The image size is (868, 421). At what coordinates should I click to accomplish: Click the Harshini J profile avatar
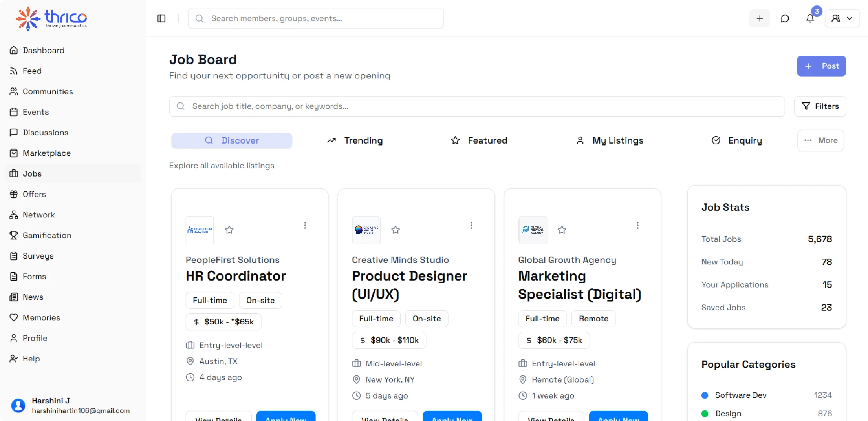[18, 405]
